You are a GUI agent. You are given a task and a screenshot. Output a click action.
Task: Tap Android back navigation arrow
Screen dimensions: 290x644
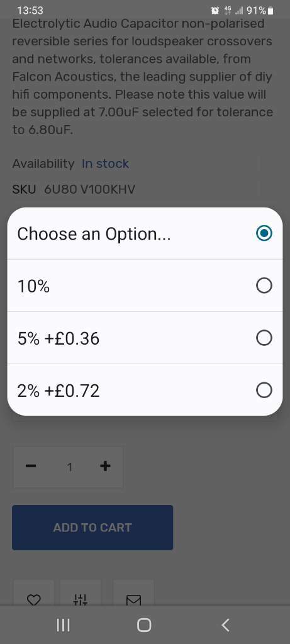[225, 625]
